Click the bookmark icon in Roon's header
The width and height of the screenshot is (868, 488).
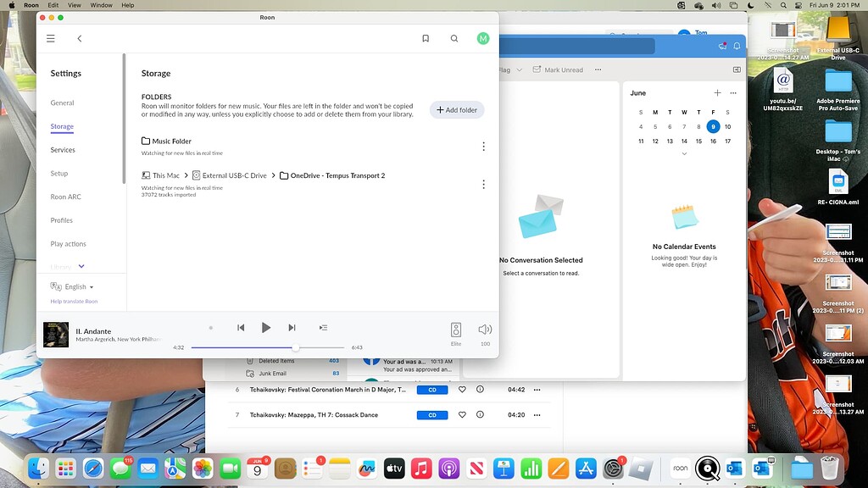pyautogui.click(x=425, y=38)
